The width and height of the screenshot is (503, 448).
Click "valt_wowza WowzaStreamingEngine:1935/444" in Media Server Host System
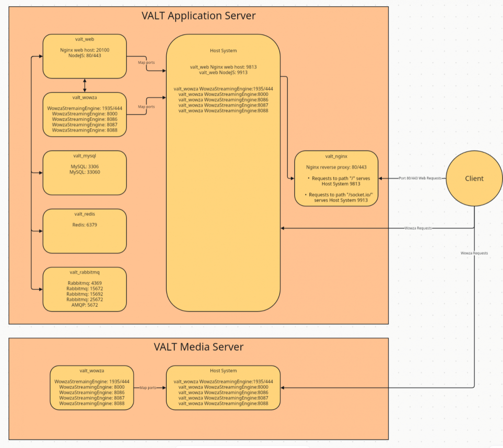point(223,381)
